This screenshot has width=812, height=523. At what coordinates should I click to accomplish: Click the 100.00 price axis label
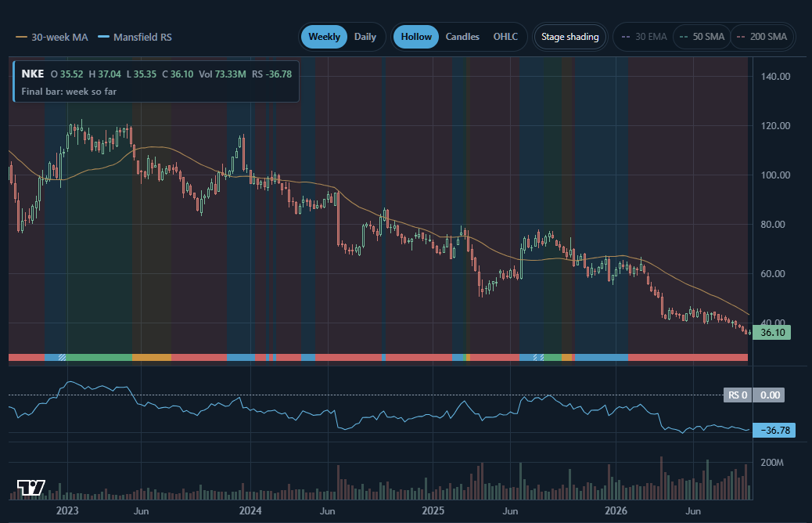(x=775, y=175)
